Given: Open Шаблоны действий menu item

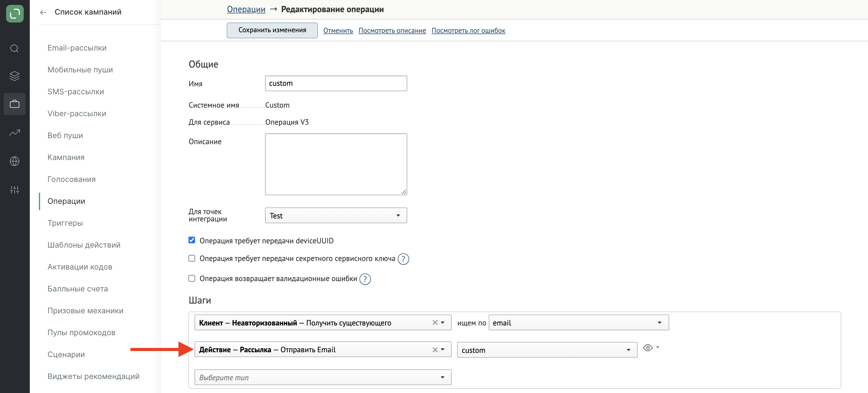Looking at the screenshot, I should click(x=84, y=245).
